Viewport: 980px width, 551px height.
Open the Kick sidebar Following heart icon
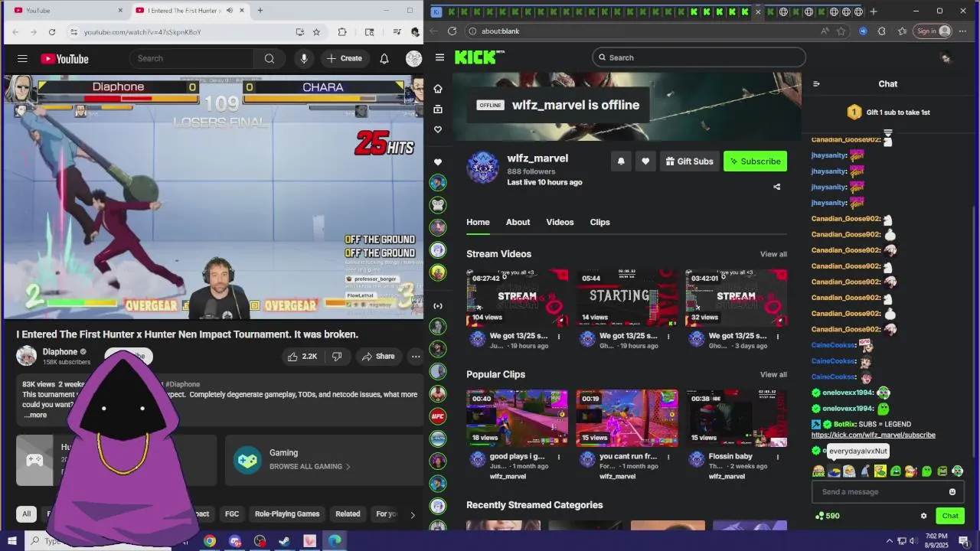438,129
